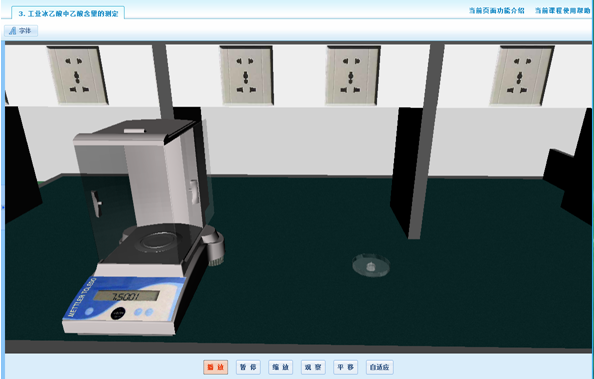
Task: Tap the left blue button on balance panel
Action: click(x=89, y=311)
